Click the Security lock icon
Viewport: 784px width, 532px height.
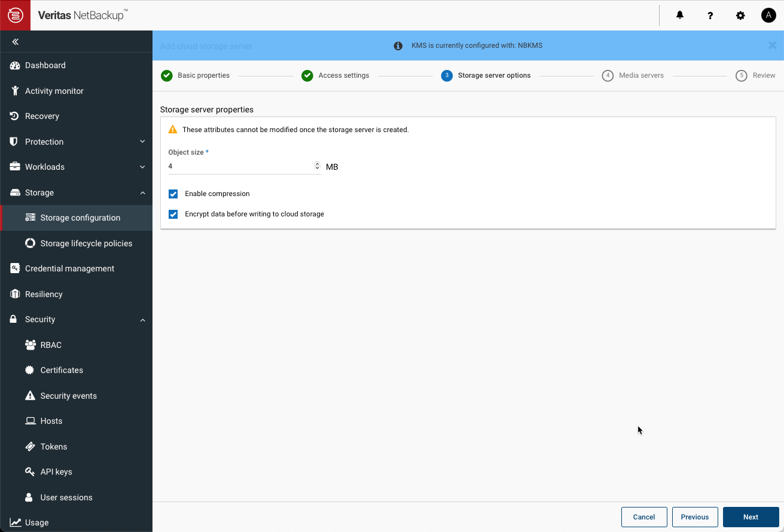pos(14,319)
